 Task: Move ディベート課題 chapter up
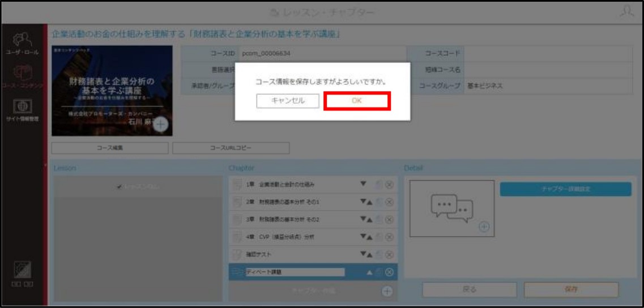(x=369, y=272)
